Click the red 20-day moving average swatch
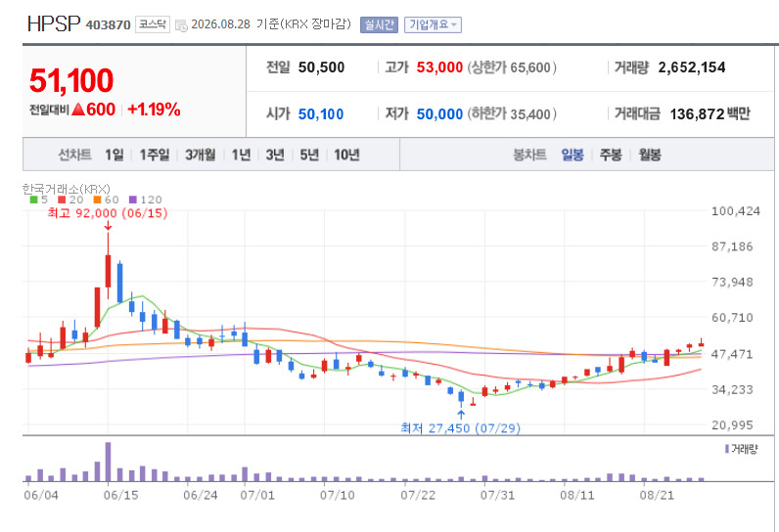The height and width of the screenshot is (532, 779). pyautogui.click(x=62, y=199)
